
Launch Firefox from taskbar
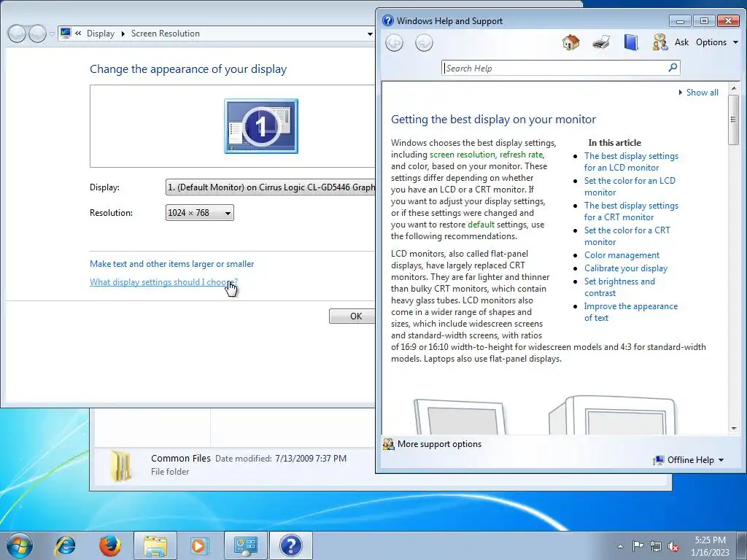[110, 545]
